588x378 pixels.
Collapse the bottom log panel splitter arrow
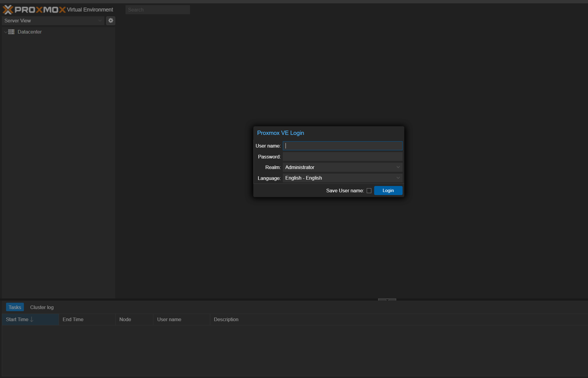pyautogui.click(x=387, y=300)
